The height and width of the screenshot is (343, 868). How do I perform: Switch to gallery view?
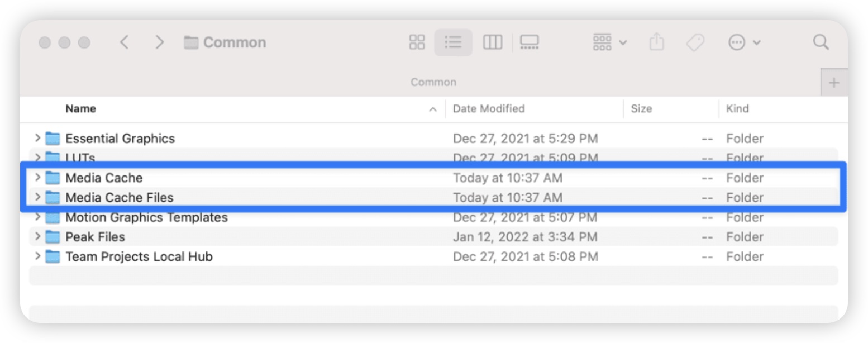(x=529, y=42)
